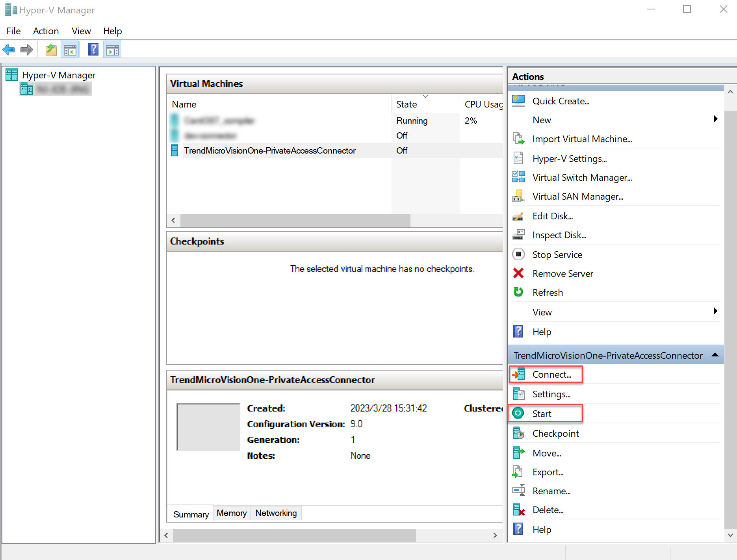Toggle the action pane visibility
Viewport: 737px width, 560px height.
point(112,49)
